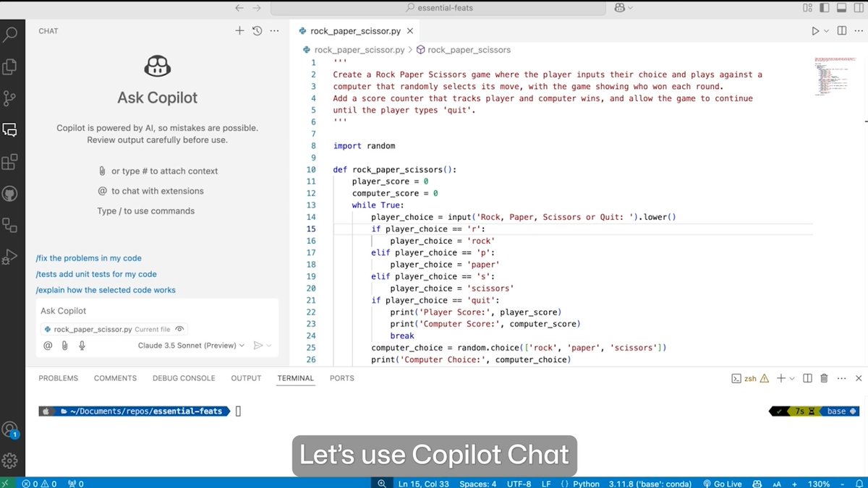Click '/fix the problems in my code'
This screenshot has width=868, height=488.
click(x=88, y=258)
